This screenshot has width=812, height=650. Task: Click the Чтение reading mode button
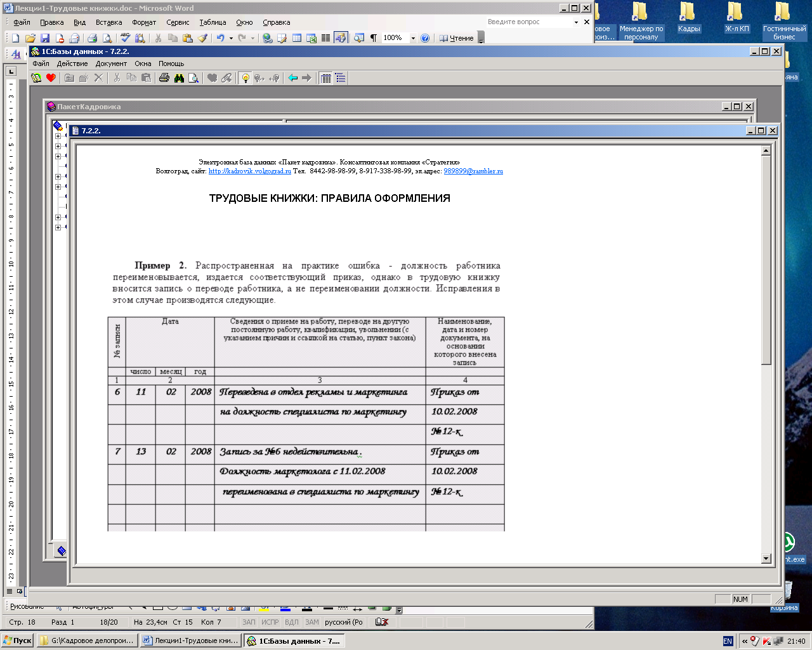coord(456,38)
